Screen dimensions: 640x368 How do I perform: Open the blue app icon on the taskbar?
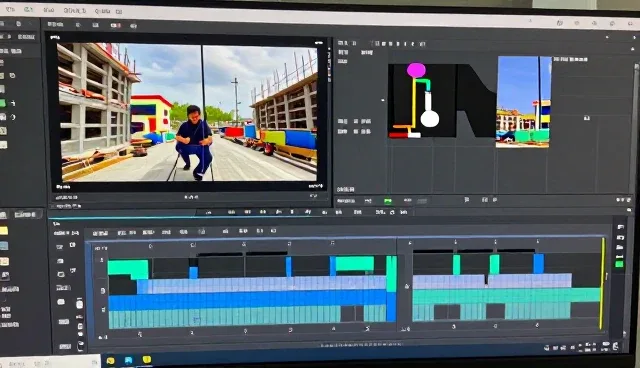point(129,360)
